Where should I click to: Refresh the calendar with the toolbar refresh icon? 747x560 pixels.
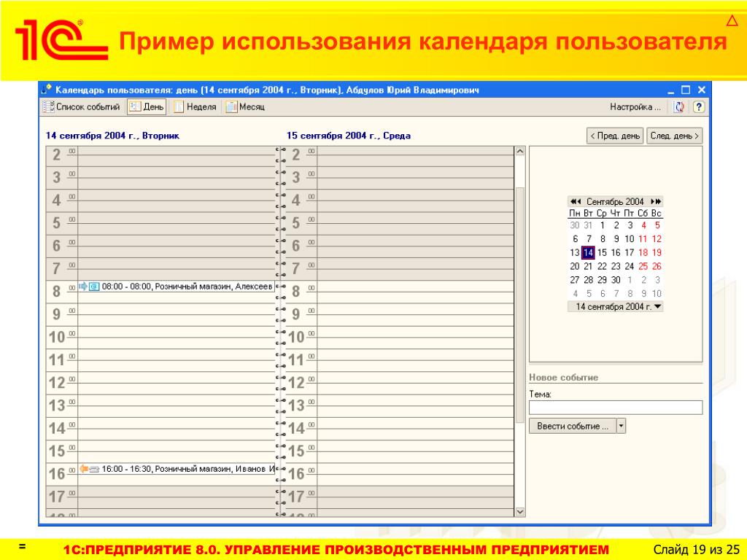click(679, 107)
